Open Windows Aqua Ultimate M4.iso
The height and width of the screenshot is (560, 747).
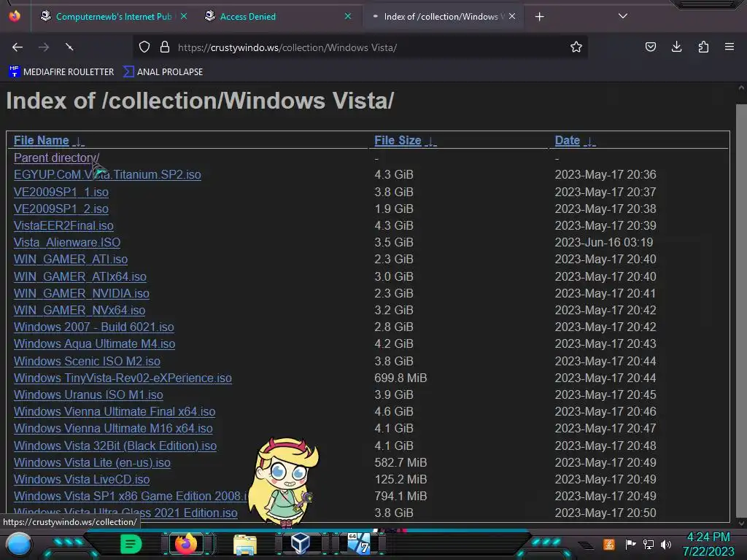94,344
